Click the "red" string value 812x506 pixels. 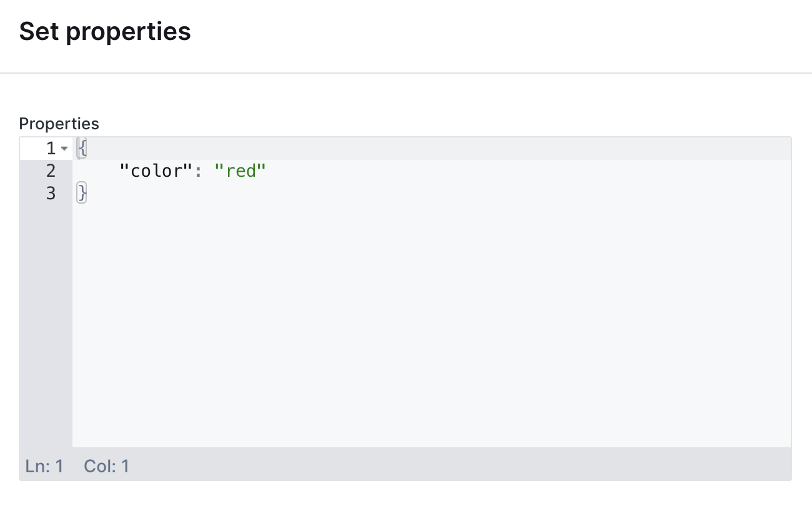[240, 171]
